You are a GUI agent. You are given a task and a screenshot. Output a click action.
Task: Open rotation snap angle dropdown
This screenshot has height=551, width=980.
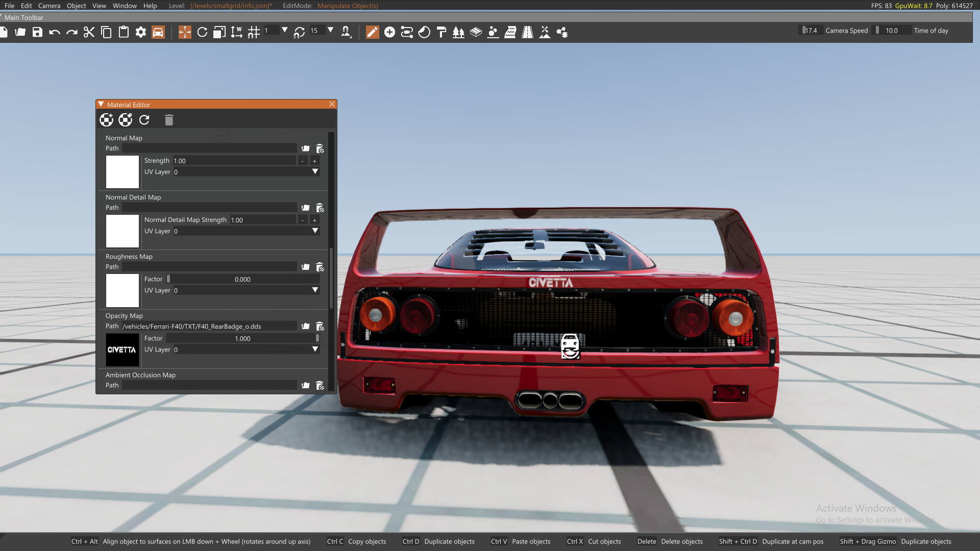point(331,31)
